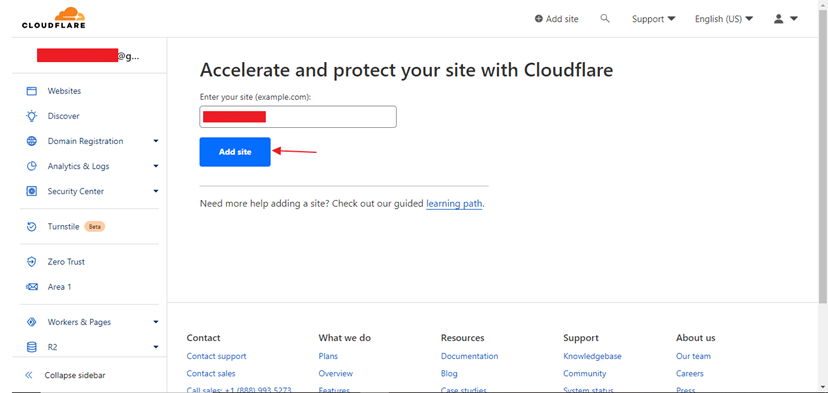Screen dimensions: 828x393
Task: Click the Cloudflare logo
Action: [53, 18]
